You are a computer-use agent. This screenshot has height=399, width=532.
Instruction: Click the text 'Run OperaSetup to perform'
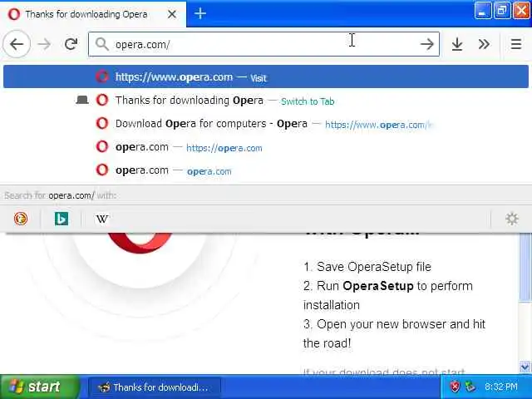coord(395,286)
